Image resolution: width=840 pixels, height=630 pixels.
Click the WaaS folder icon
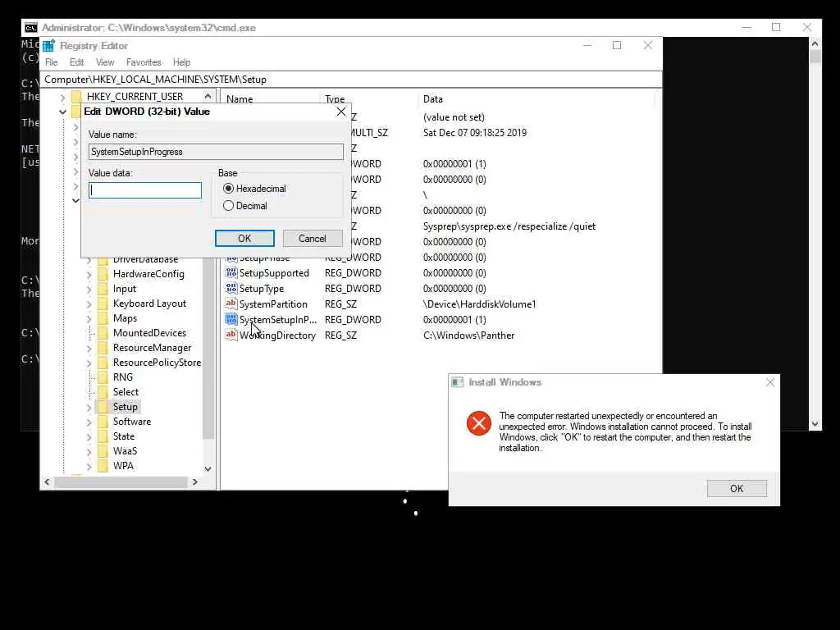[103, 451]
